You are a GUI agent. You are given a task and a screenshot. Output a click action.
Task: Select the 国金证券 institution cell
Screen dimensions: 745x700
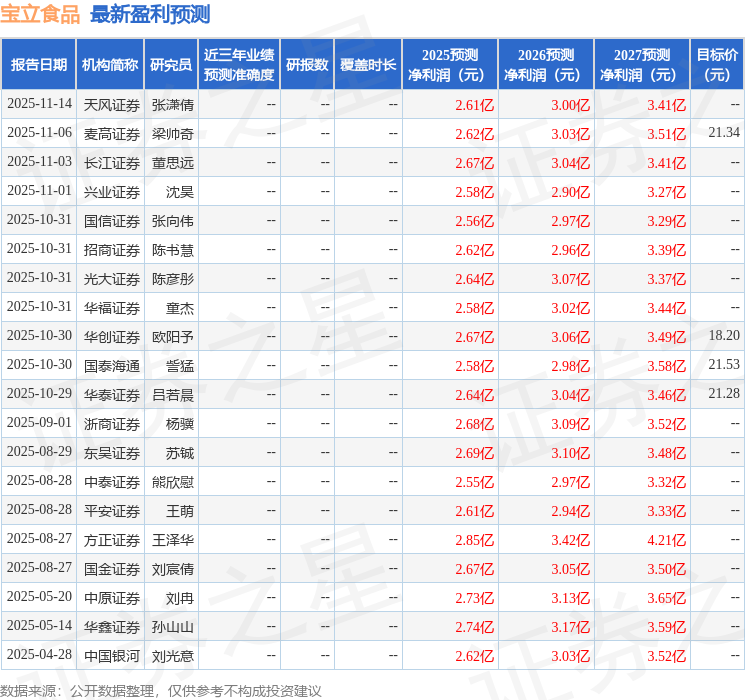pyautogui.click(x=112, y=569)
